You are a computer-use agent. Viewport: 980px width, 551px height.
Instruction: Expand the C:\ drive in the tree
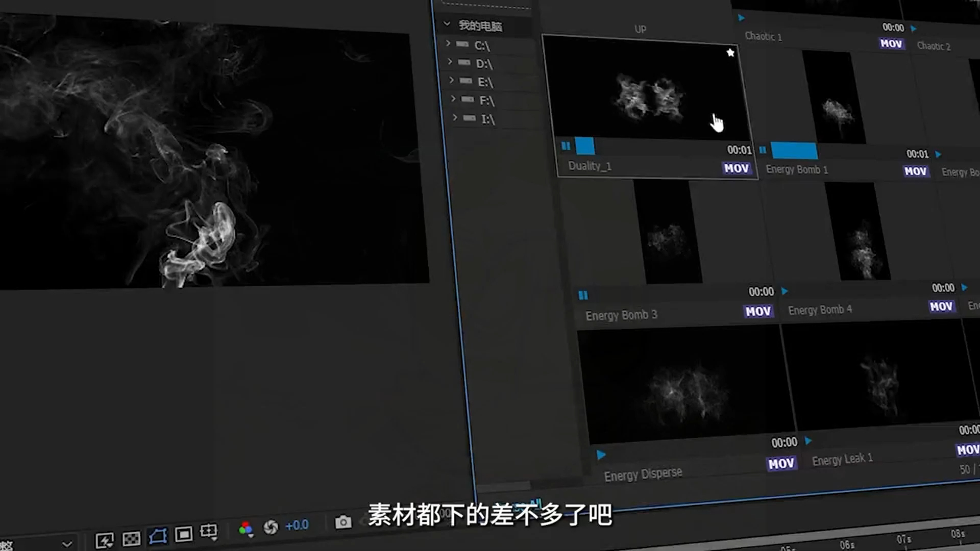448,43
